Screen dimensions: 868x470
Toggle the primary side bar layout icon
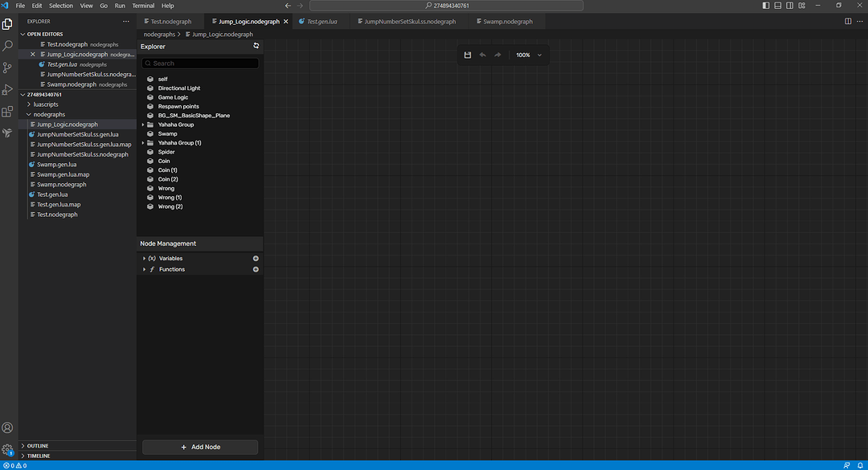[766, 6]
